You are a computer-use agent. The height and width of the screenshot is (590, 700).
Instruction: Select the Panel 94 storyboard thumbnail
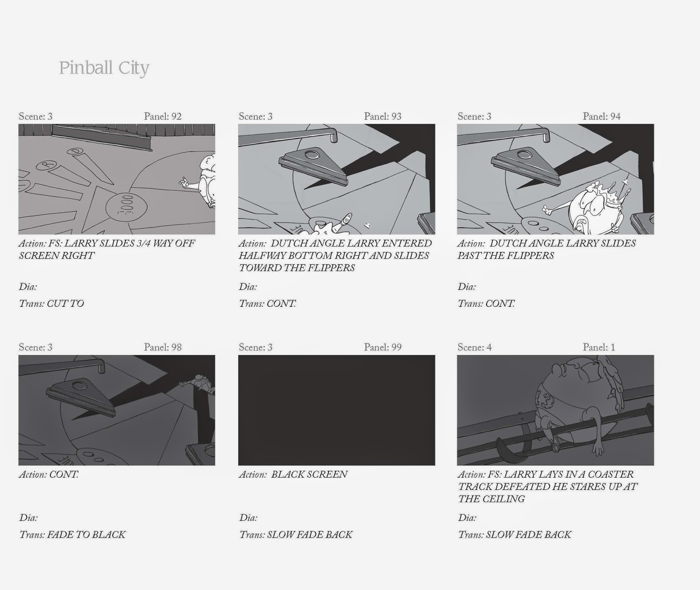[x=556, y=179]
